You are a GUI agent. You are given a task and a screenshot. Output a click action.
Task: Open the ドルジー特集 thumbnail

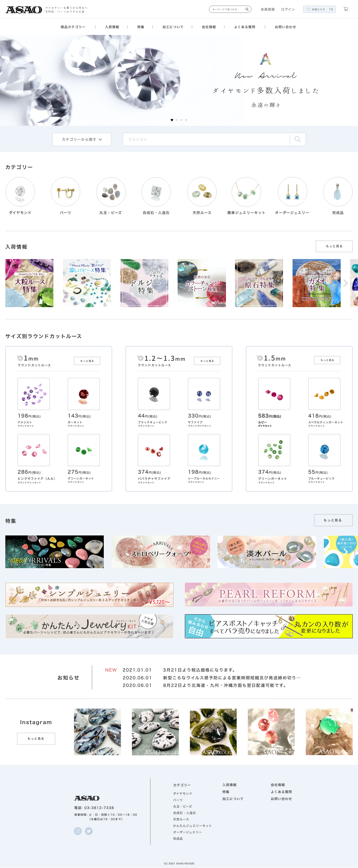click(x=144, y=283)
